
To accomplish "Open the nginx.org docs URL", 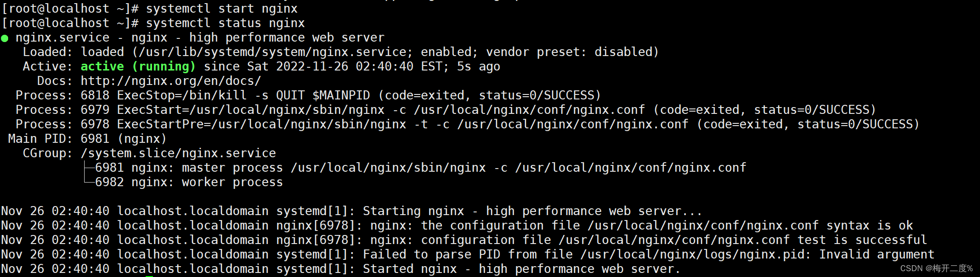I will coord(171,81).
